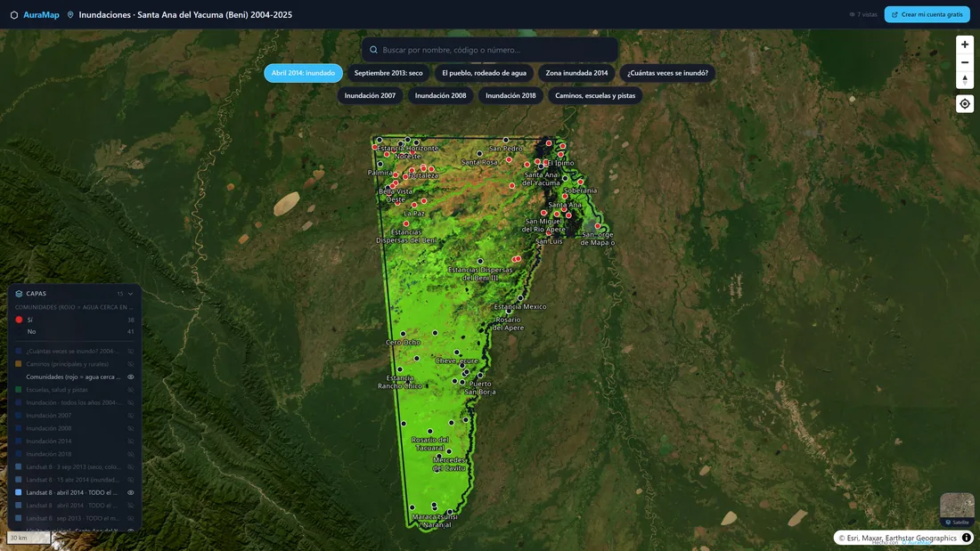Image resolution: width=980 pixels, height=551 pixels.
Task: Open the Caminos, escuelas y pistas view
Action: 595,95
